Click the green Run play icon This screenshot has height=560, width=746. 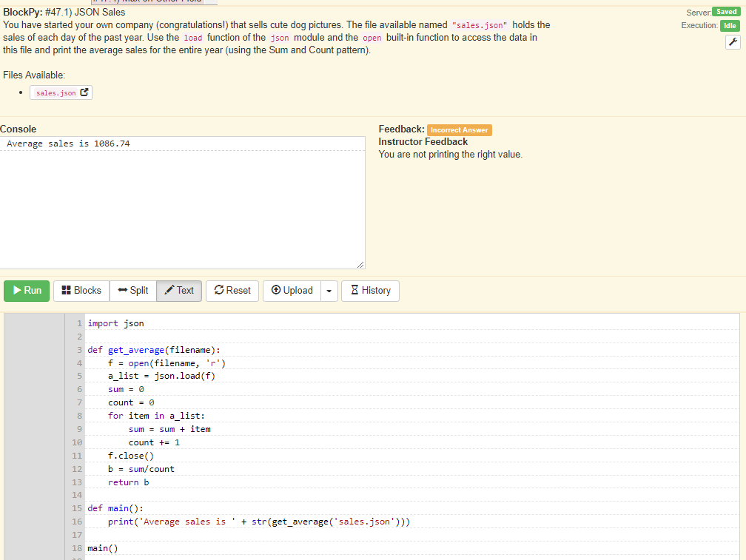point(18,290)
